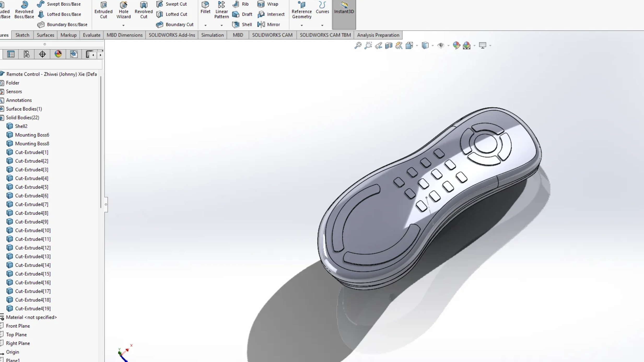Click Zoom to Fit icon
This screenshot has height=362, width=644.
tap(358, 45)
